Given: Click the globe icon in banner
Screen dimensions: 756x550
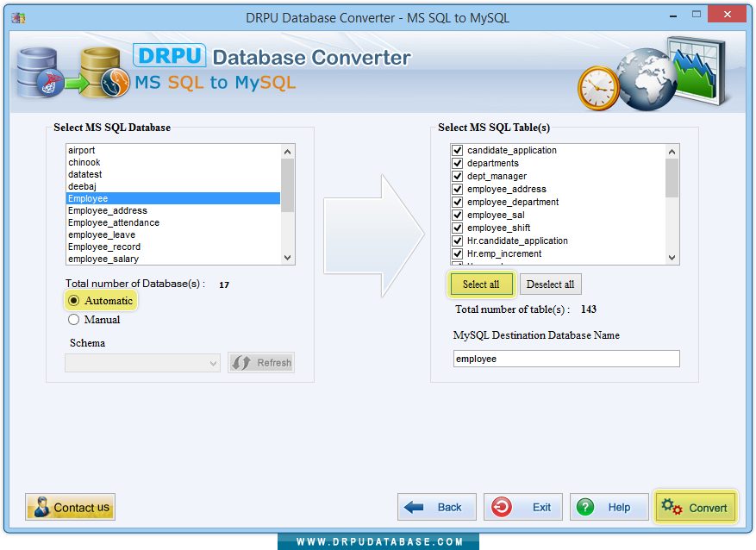Looking at the screenshot, I should (x=647, y=79).
